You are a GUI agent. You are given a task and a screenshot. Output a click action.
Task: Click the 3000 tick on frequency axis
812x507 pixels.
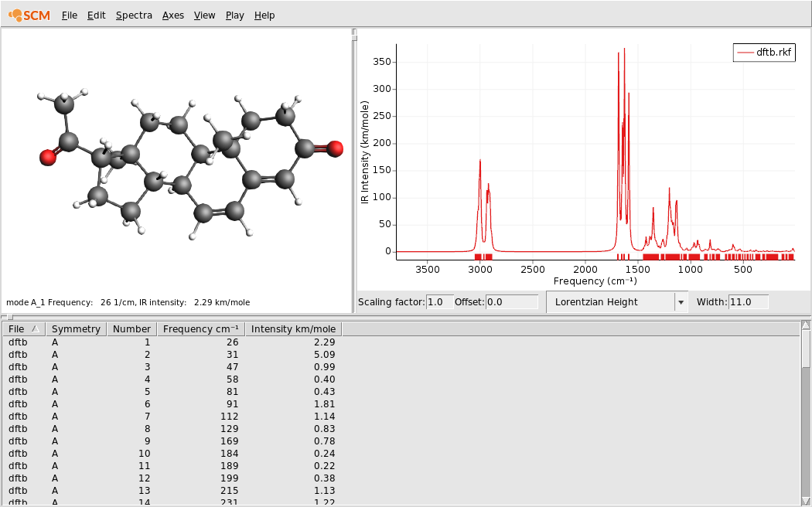(x=480, y=270)
